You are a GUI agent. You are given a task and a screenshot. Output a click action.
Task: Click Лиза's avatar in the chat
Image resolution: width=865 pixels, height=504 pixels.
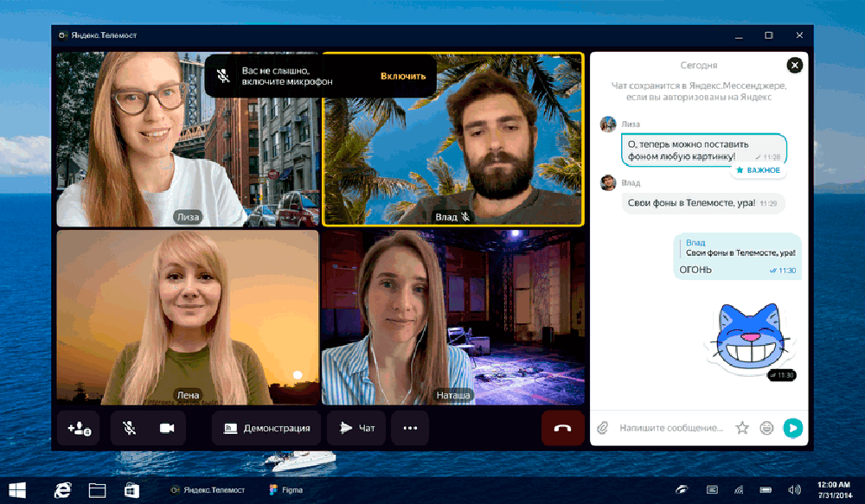click(608, 124)
